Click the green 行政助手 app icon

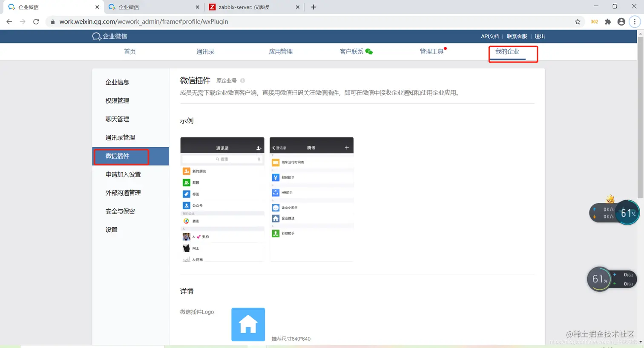(275, 233)
